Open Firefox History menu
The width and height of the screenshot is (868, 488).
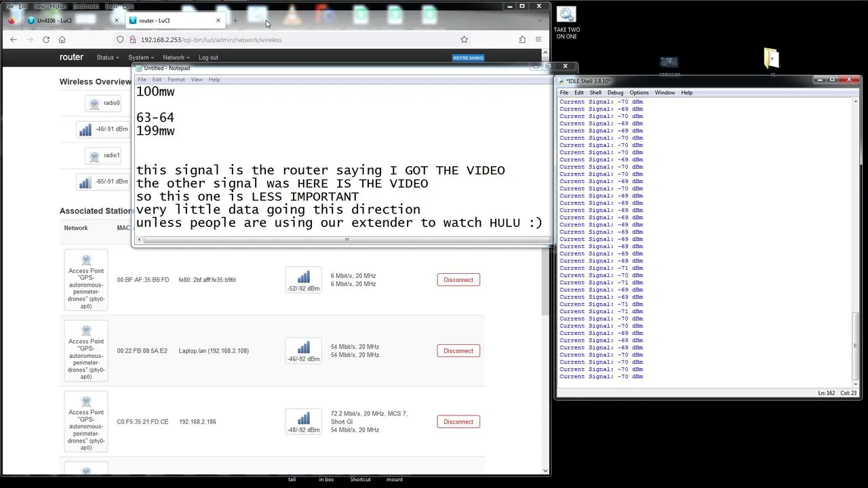coord(59,6)
